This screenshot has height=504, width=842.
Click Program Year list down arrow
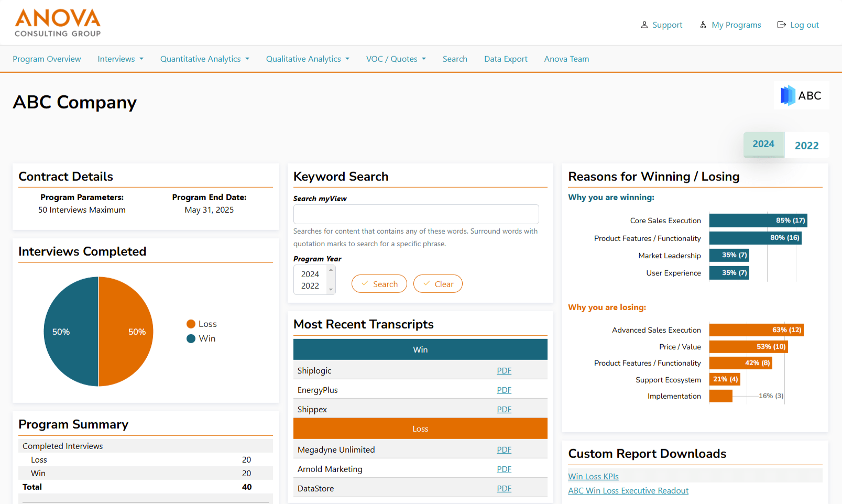(x=331, y=290)
